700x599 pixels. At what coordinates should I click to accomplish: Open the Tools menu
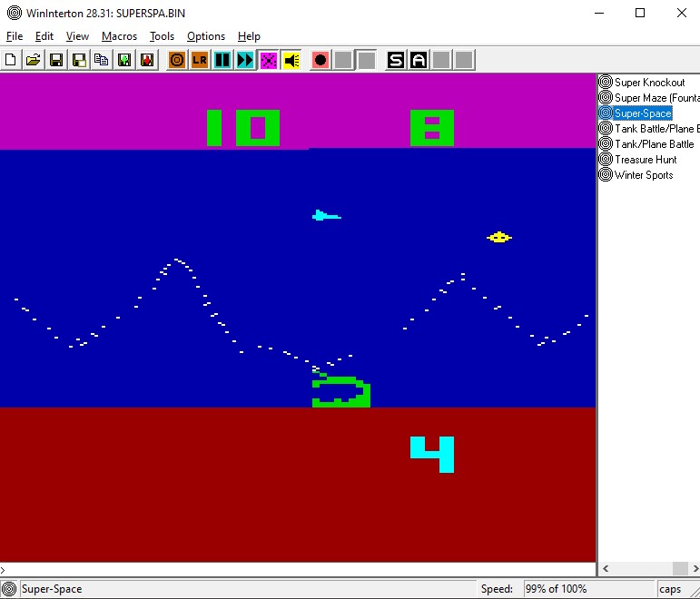(162, 36)
